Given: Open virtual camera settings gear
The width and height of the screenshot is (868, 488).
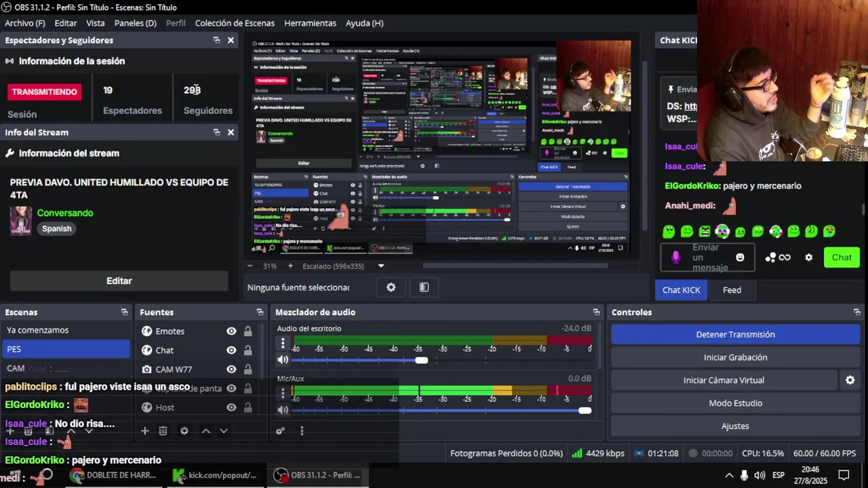Looking at the screenshot, I should (850, 380).
